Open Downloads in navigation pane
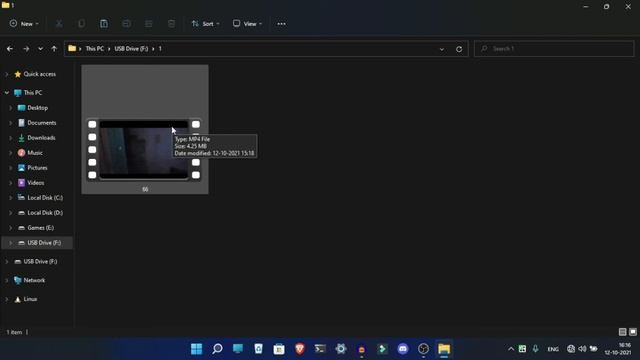Screen dimensions: 640x360 (41, 138)
